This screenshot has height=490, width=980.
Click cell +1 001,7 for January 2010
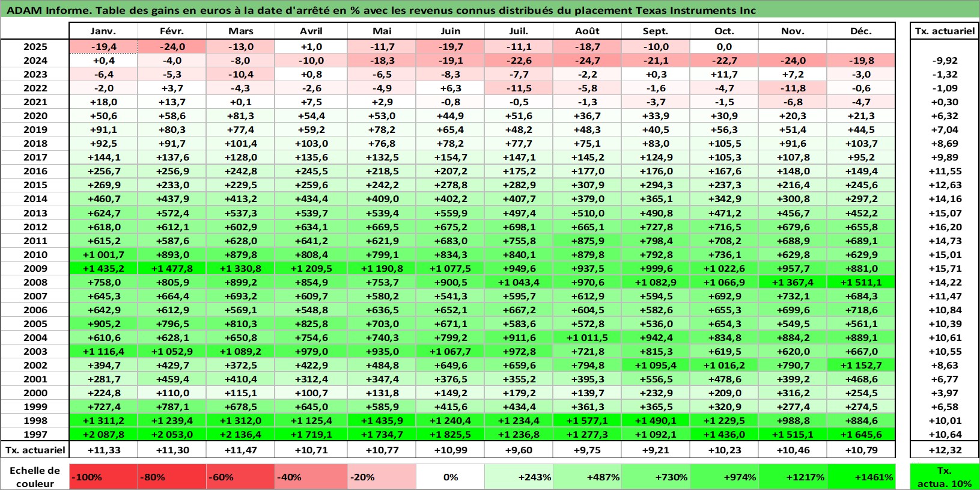pos(103,254)
